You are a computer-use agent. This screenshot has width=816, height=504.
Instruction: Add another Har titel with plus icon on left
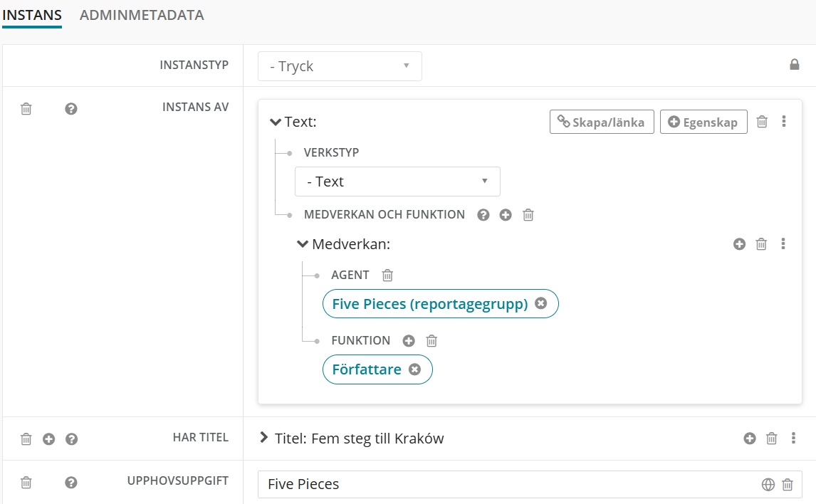point(49,439)
